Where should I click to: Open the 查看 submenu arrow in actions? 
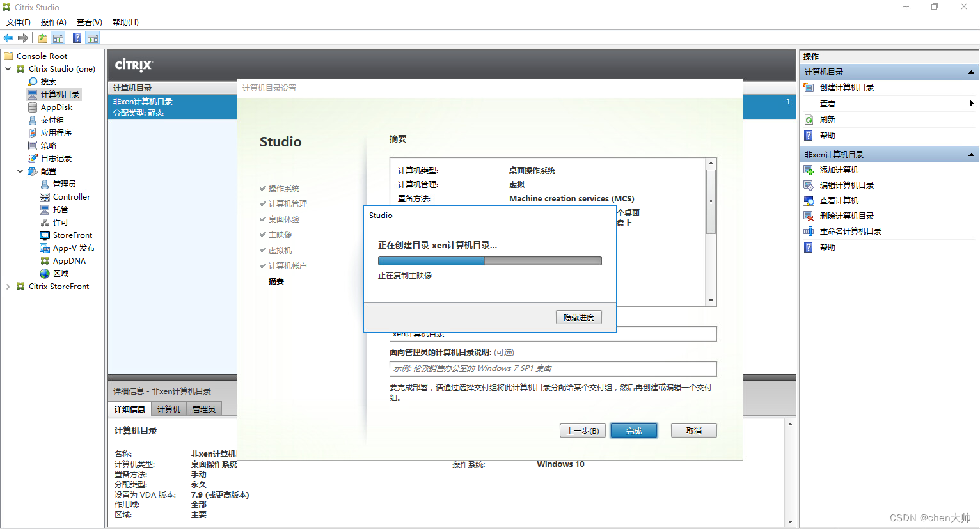pos(972,104)
